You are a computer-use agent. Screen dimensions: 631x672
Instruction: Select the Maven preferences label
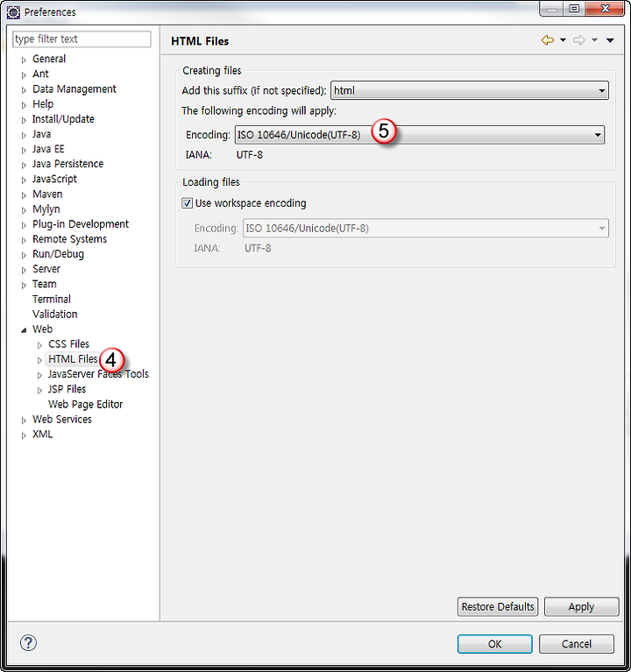pos(47,195)
